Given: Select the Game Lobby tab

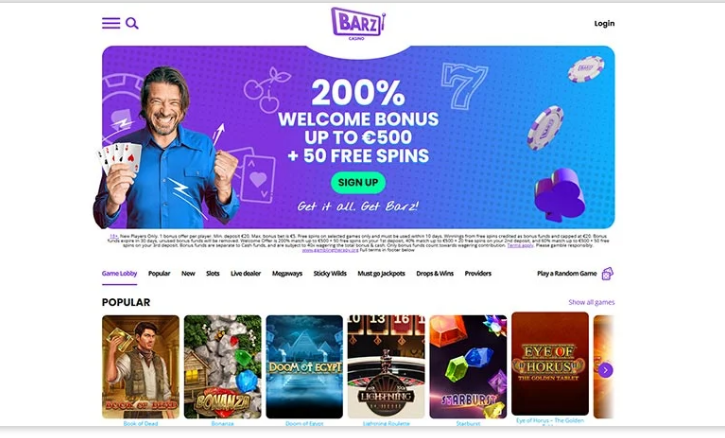Looking at the screenshot, I should coord(119,273).
